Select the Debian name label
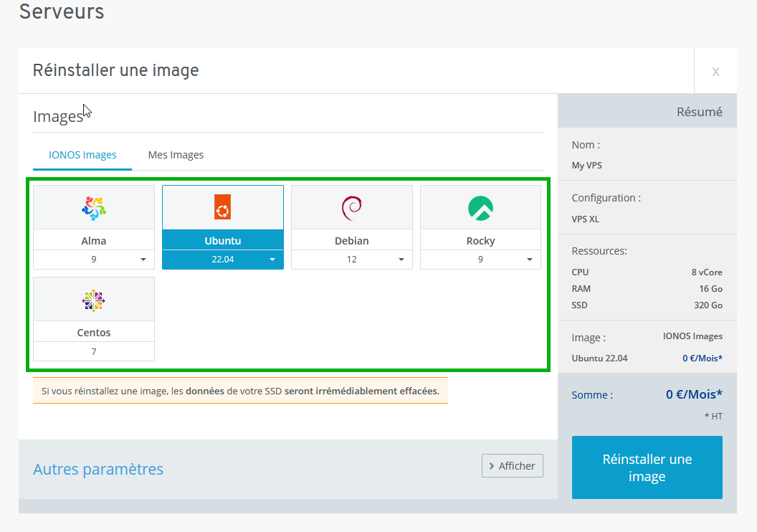This screenshot has height=532, width=757. 351,240
